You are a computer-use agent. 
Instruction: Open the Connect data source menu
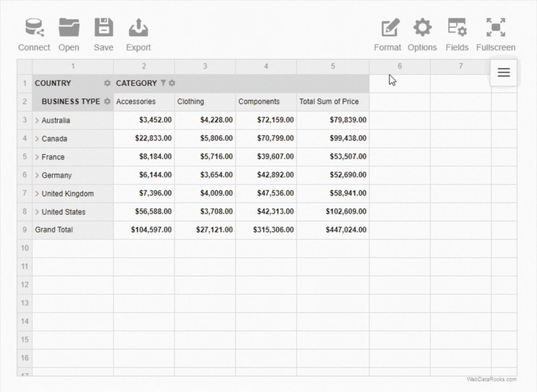click(34, 35)
